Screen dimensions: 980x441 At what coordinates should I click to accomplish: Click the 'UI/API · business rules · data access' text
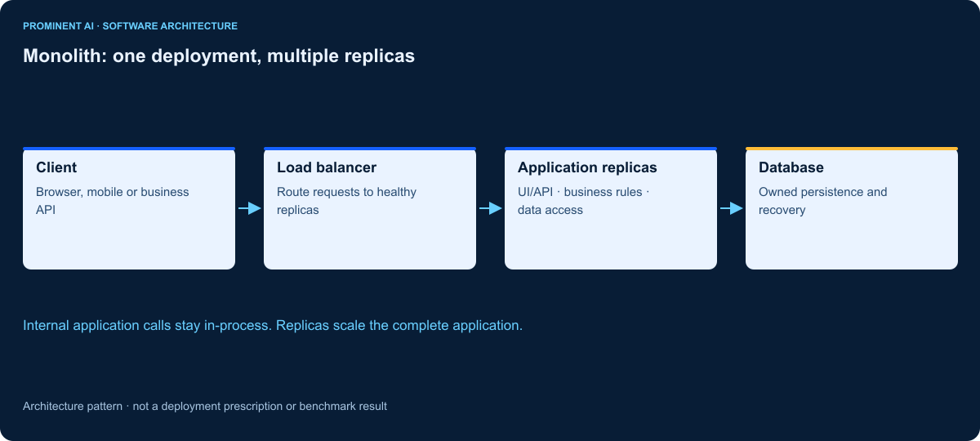[584, 201]
